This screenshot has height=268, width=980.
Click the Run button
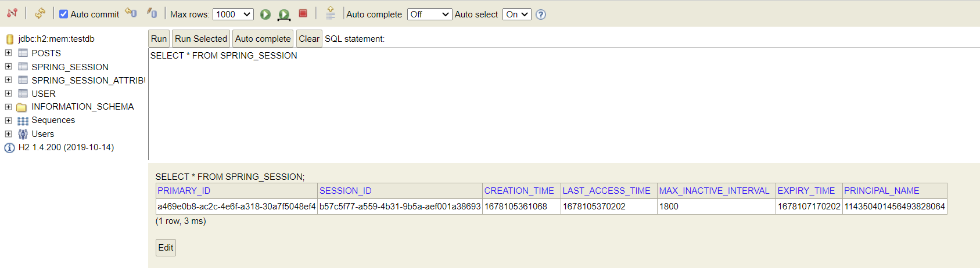click(159, 39)
